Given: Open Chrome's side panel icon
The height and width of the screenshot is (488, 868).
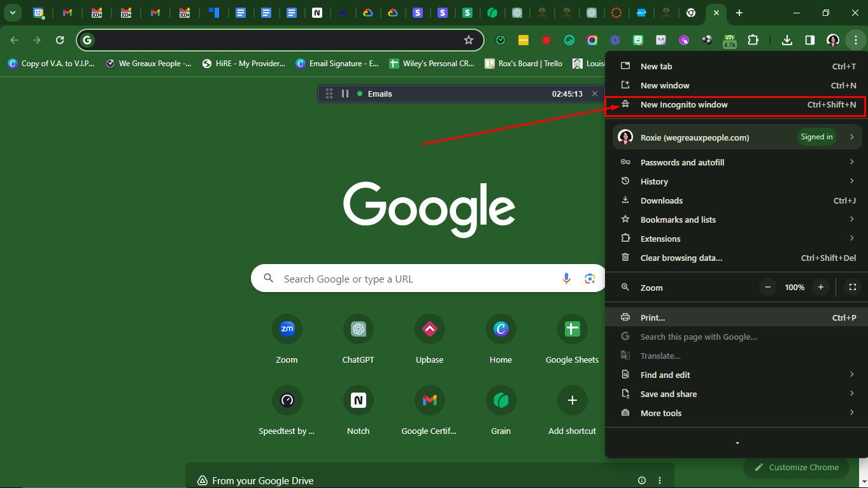Looking at the screenshot, I should coord(809,40).
